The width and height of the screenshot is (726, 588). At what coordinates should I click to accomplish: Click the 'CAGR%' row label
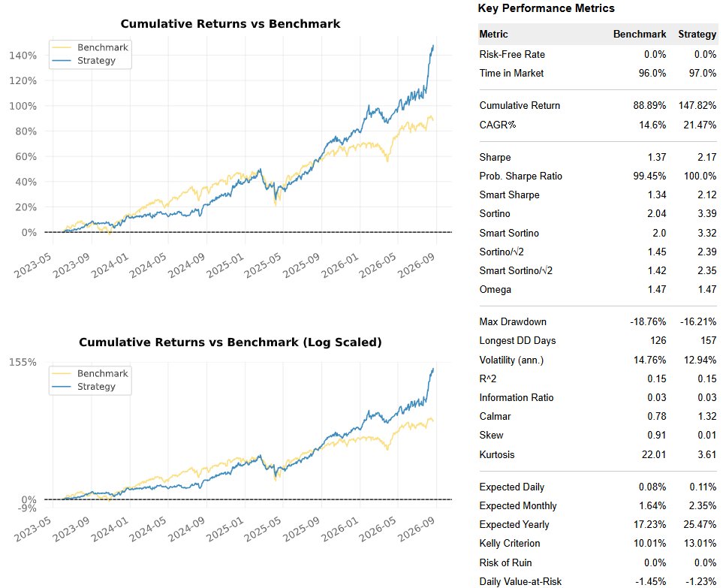[497, 125]
